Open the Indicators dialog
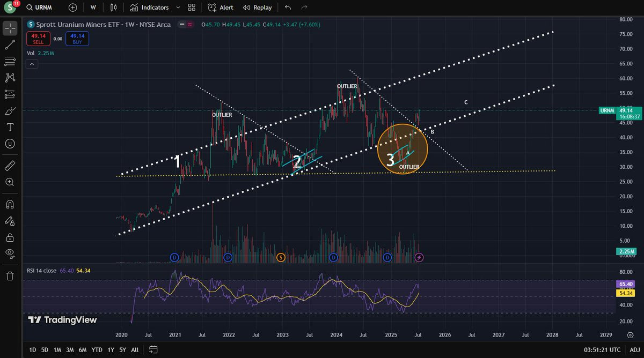This screenshot has height=358, width=644. click(149, 8)
